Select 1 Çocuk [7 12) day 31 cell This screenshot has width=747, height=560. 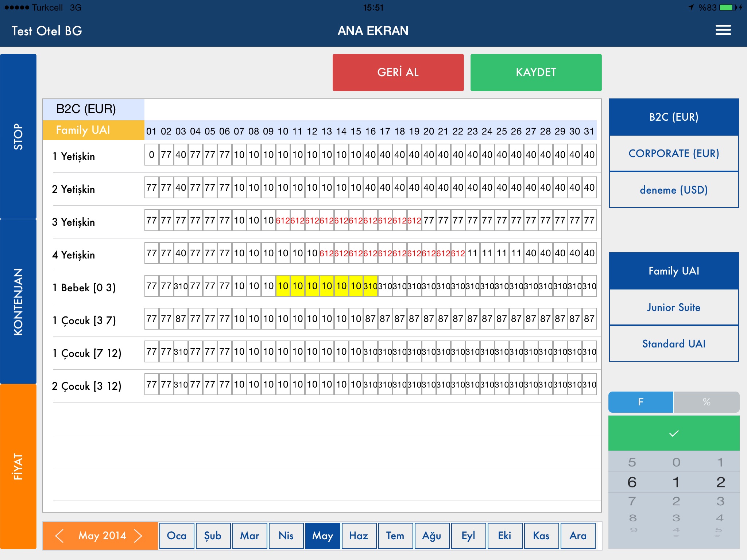click(589, 351)
